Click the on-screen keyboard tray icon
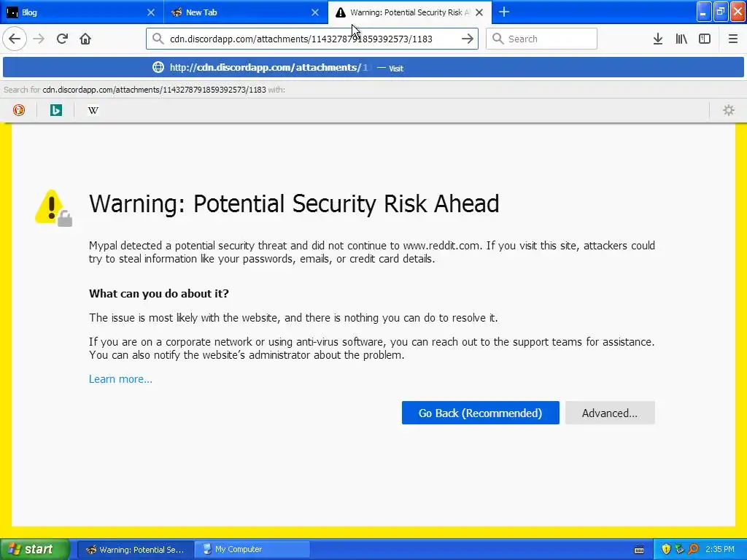Viewport: 747px width, 560px height. click(639, 550)
